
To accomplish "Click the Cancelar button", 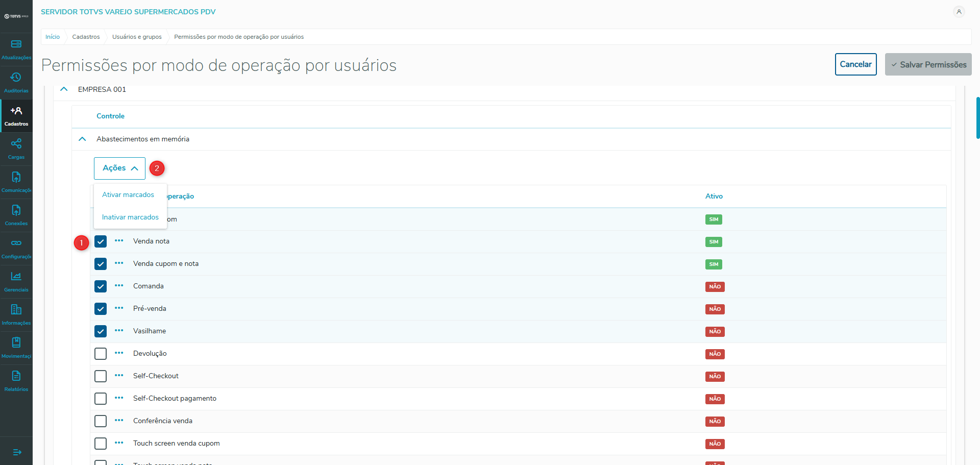I will pos(855,64).
